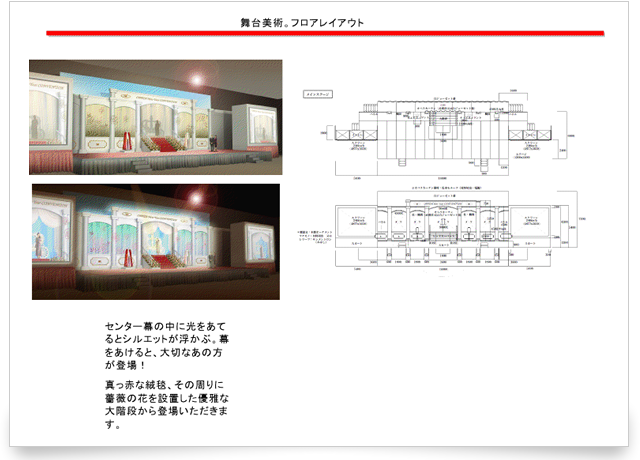640x460 pixels.
Task: Open the top daytime stage rendering image
Action: (155, 116)
